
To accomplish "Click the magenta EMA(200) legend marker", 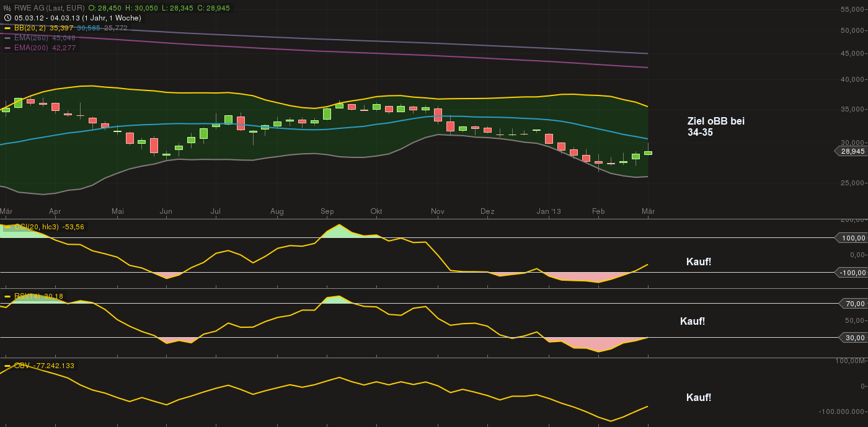I will pos(7,48).
